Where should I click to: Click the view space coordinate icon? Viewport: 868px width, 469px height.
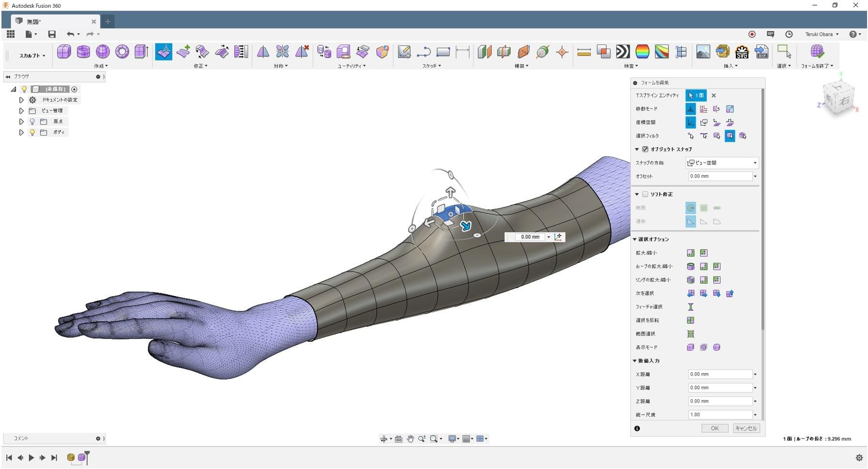pyautogui.click(x=703, y=122)
